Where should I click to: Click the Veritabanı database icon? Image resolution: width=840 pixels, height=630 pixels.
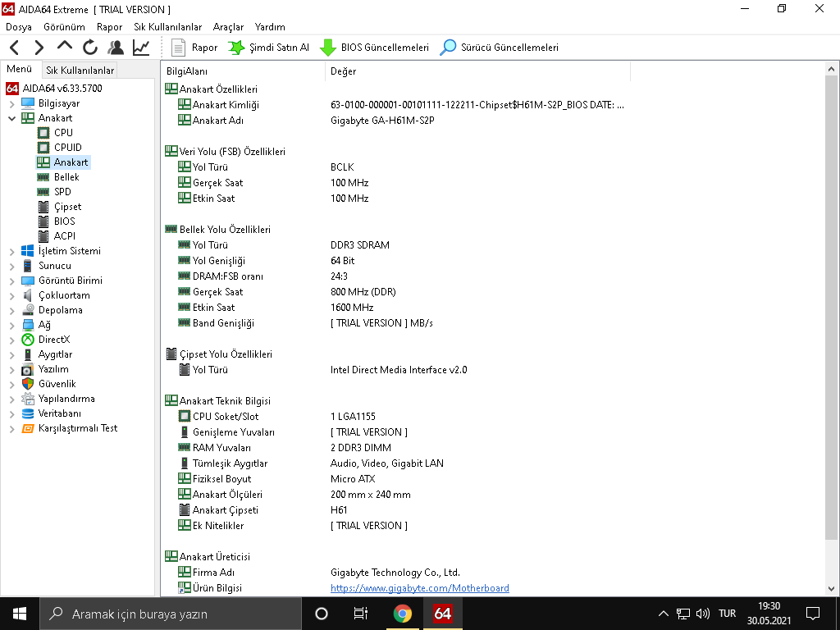pos(28,413)
